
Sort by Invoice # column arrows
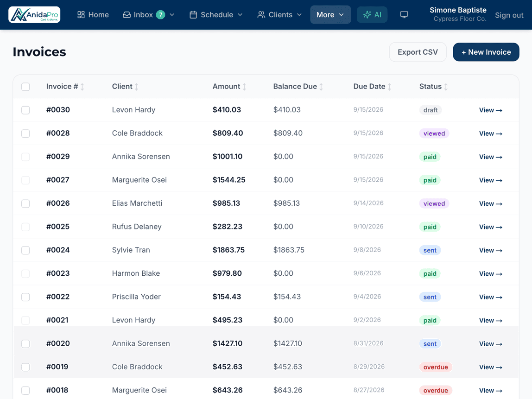[x=82, y=87]
